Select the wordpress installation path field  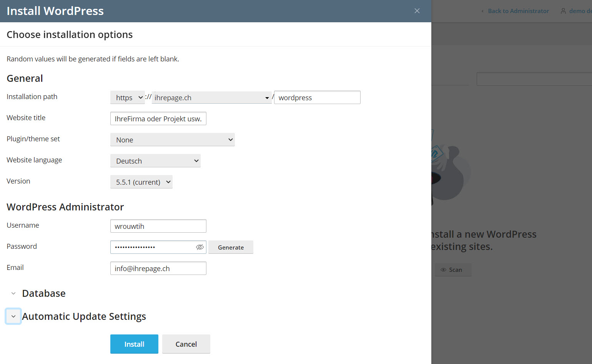[317, 97]
